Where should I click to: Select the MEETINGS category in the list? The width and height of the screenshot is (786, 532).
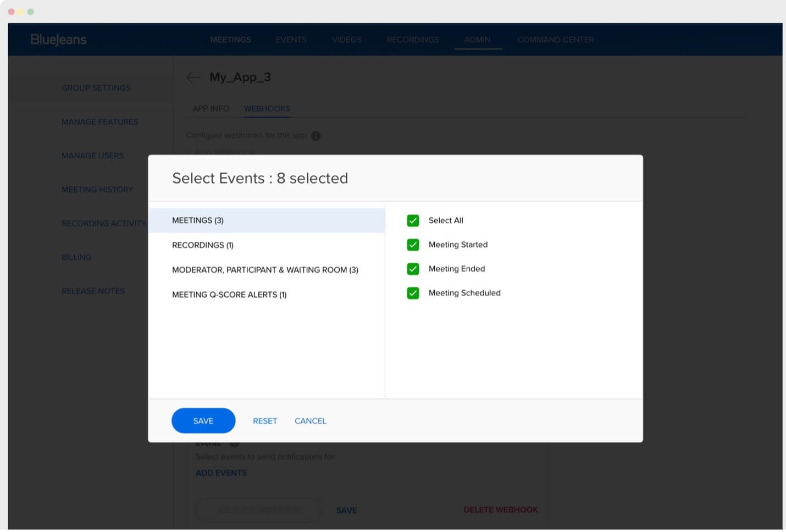pos(198,220)
